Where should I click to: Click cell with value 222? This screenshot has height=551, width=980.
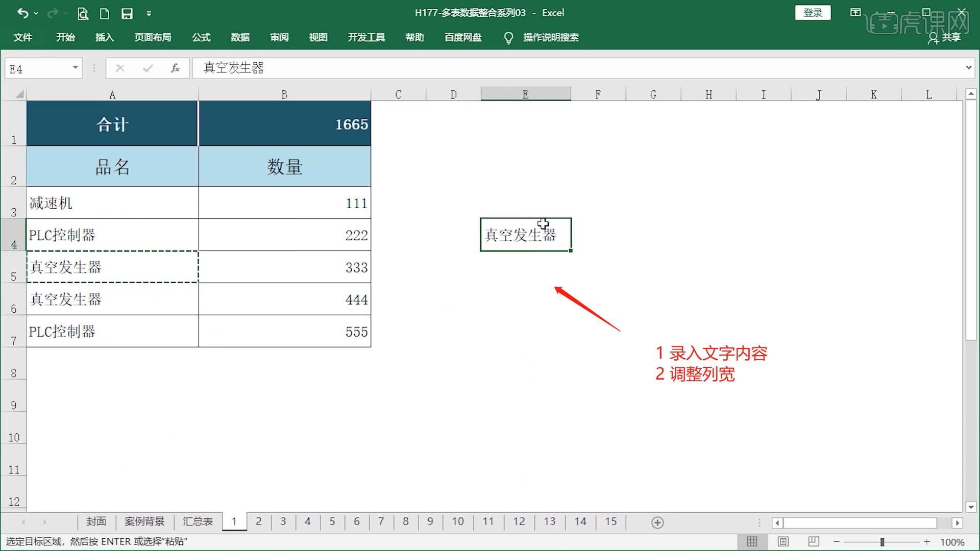(x=285, y=235)
